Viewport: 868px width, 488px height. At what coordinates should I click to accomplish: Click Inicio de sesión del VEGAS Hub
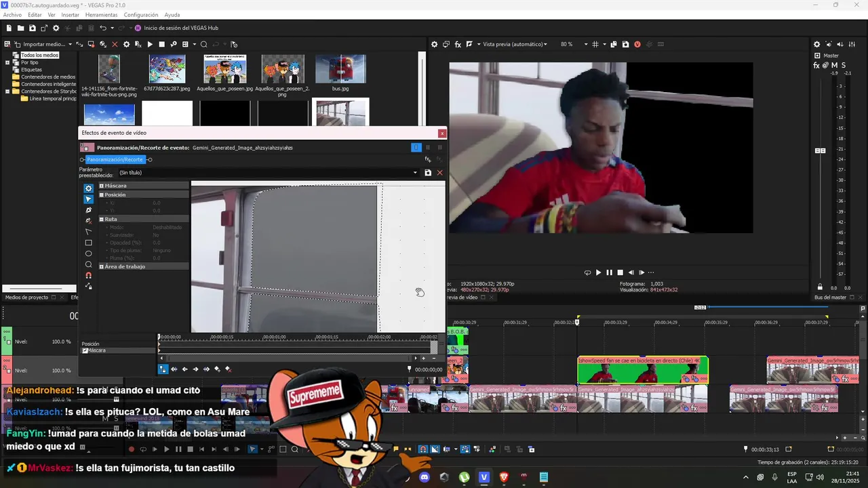tap(176, 28)
